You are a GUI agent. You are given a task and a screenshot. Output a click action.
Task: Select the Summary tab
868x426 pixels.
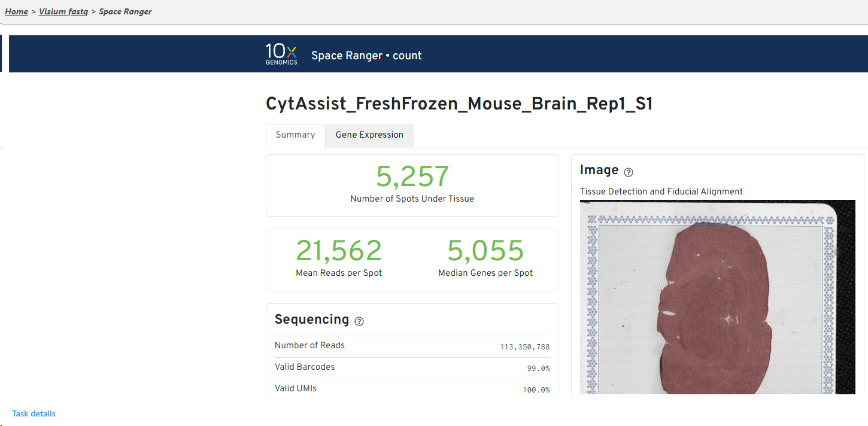point(295,135)
